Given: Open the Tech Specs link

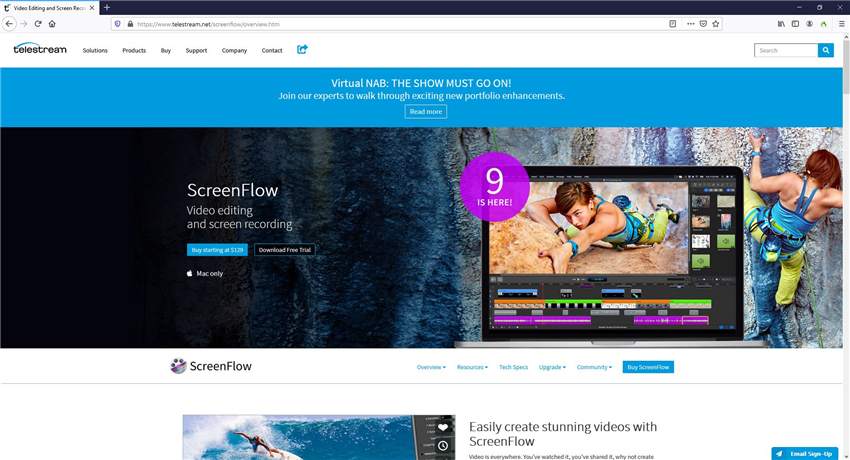Looking at the screenshot, I should [513, 367].
